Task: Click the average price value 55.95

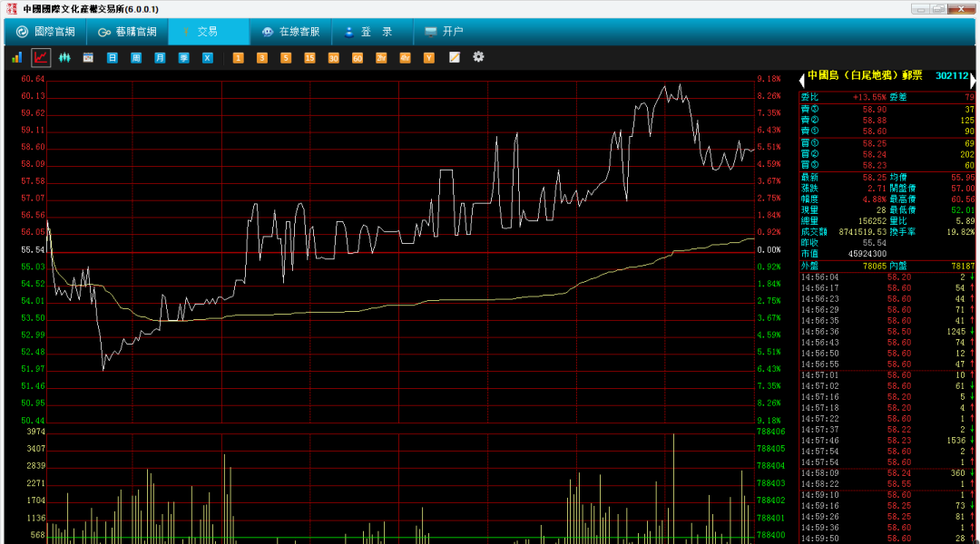Action: pos(963,178)
